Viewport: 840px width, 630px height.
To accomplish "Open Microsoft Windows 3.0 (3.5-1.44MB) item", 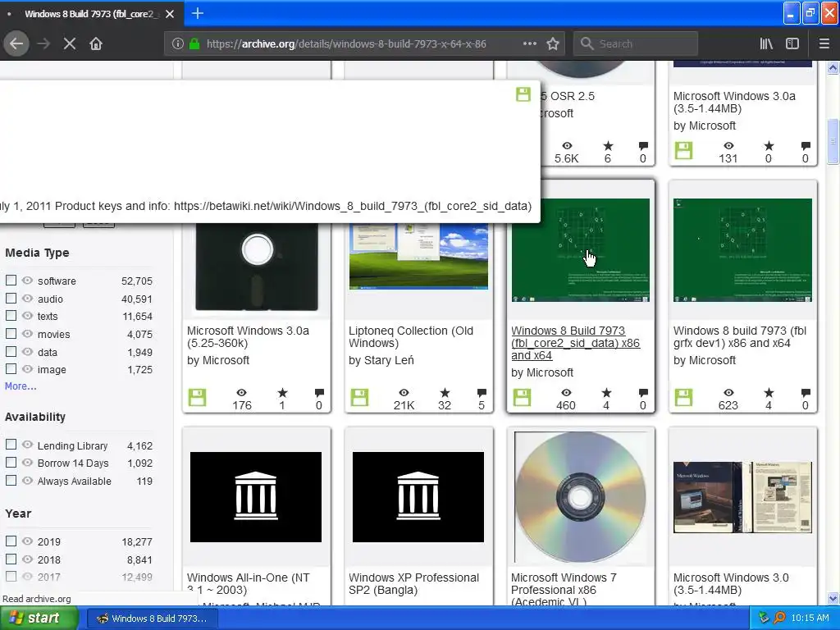I will tap(731, 584).
